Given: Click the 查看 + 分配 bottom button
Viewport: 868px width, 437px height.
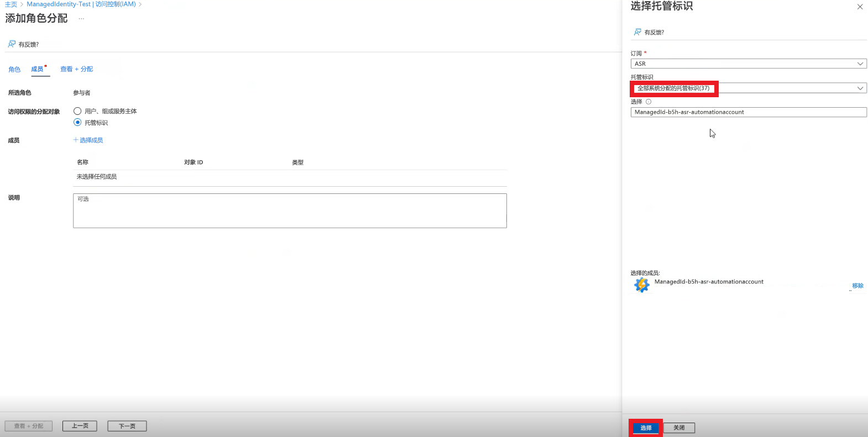Looking at the screenshot, I should [28, 426].
